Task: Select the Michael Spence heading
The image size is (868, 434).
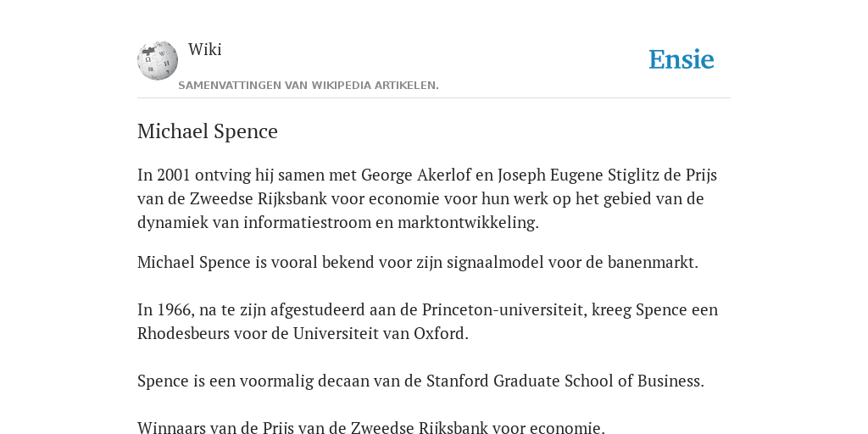Action: [x=208, y=131]
